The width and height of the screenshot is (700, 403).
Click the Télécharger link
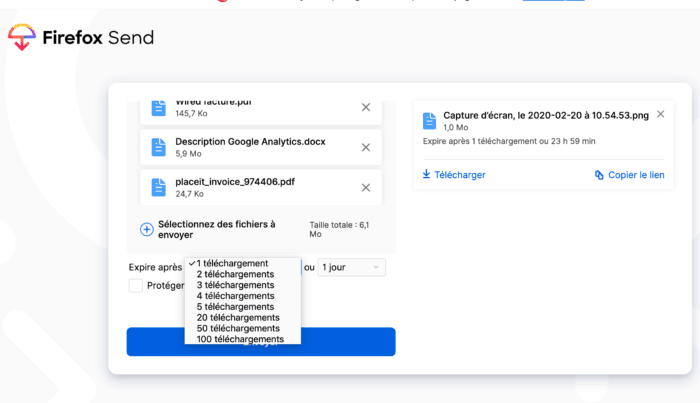453,175
